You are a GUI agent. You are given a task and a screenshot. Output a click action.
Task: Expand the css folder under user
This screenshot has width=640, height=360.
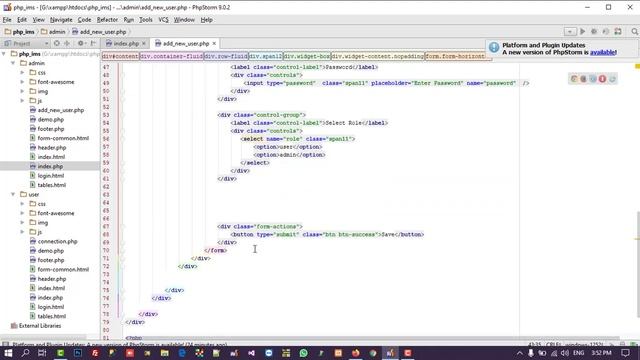(22, 204)
